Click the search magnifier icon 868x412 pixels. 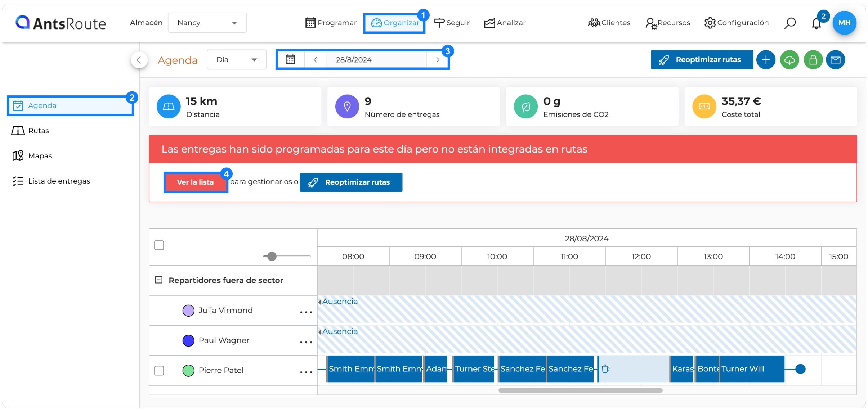[x=789, y=23]
